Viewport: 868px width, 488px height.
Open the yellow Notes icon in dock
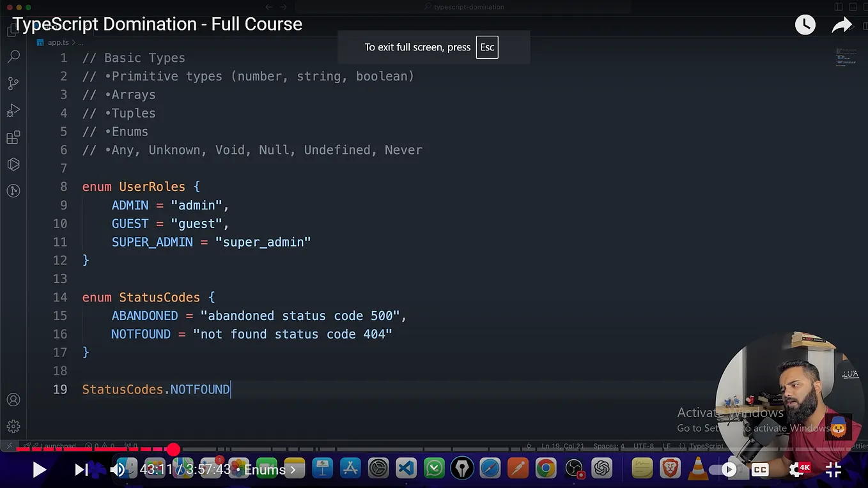point(642,469)
